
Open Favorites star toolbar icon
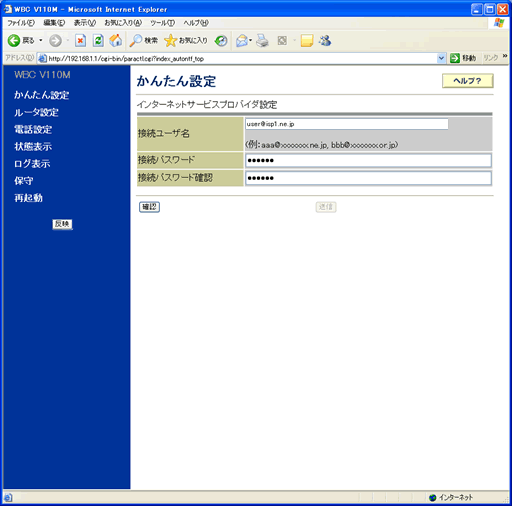170,41
